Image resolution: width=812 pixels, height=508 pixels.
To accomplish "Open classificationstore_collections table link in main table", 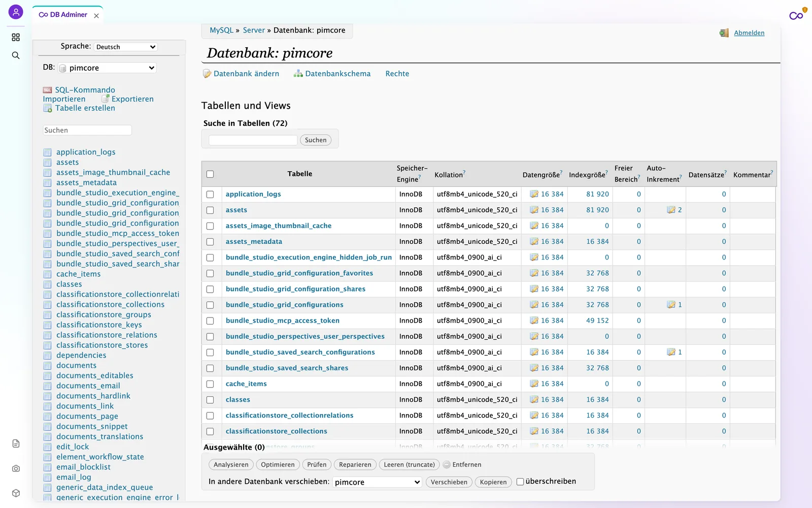I will pyautogui.click(x=277, y=431).
